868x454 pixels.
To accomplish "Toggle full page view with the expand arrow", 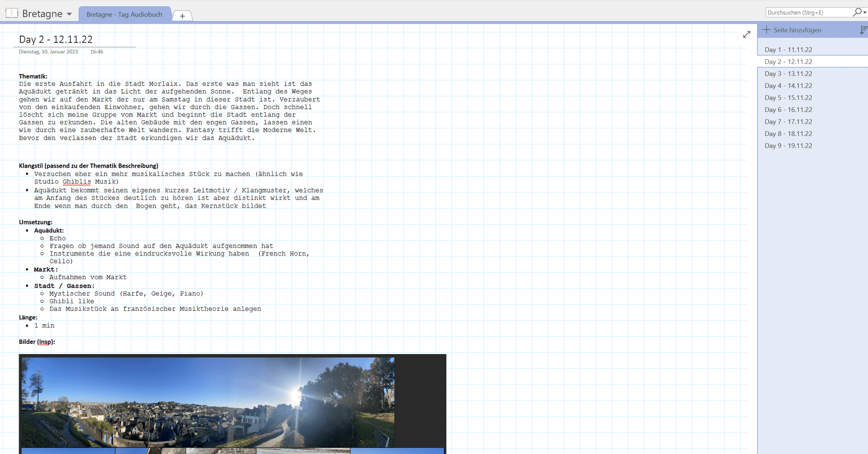I will pos(746,34).
